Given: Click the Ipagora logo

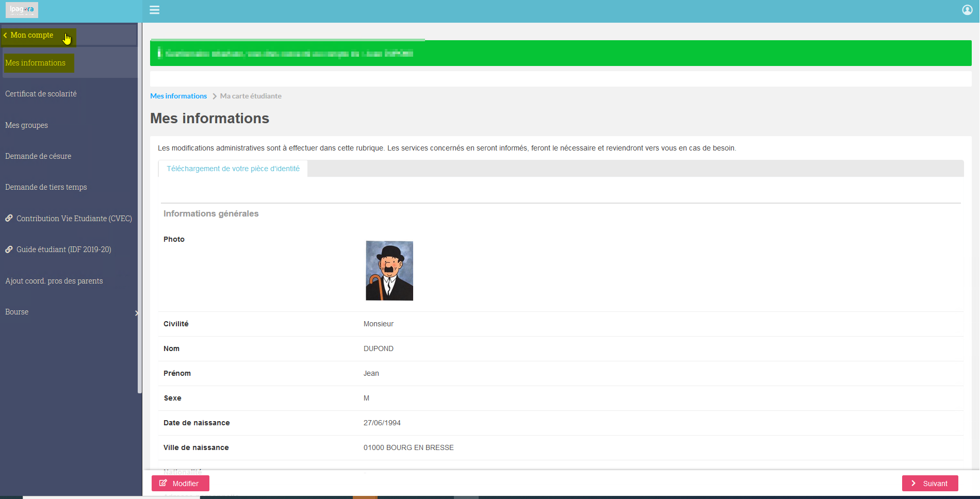Looking at the screenshot, I should 22,10.
